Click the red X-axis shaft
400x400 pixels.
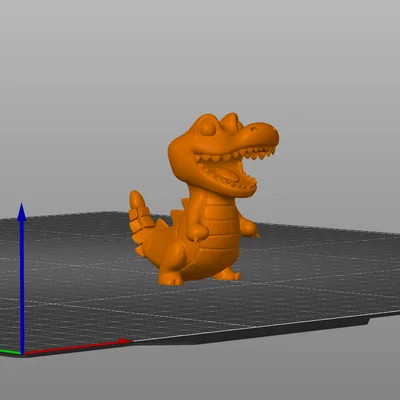[72, 347]
